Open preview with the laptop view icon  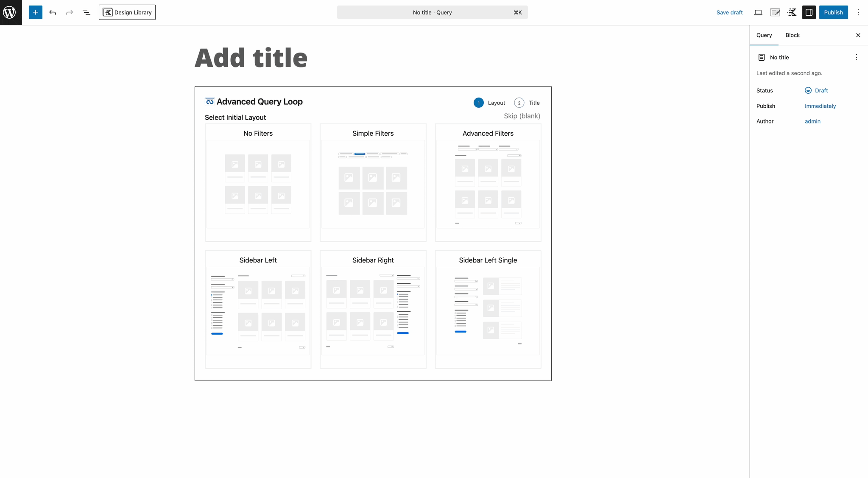758,12
